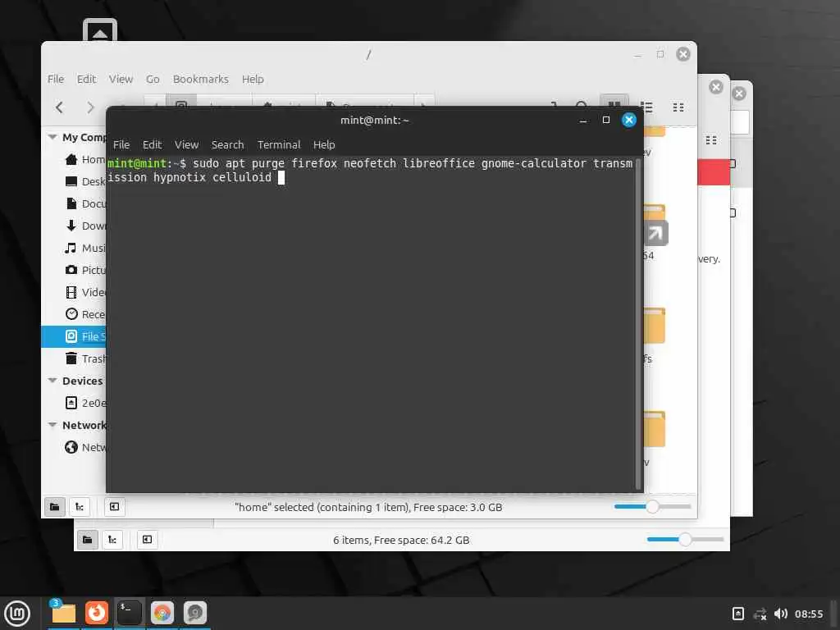Switch file manager to compact view
This screenshot has height=630, width=840.
(x=678, y=107)
